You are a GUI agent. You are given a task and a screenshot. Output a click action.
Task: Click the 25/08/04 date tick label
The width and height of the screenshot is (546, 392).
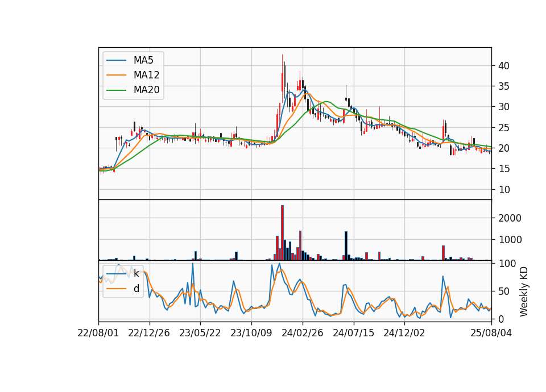(x=491, y=333)
